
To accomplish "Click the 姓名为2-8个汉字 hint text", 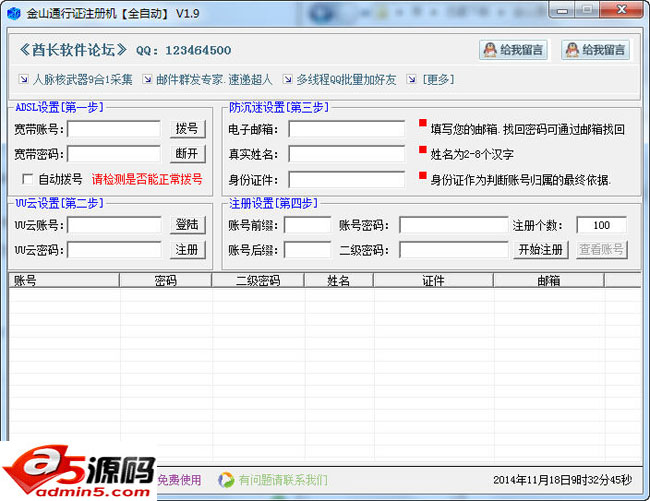I will (472, 155).
